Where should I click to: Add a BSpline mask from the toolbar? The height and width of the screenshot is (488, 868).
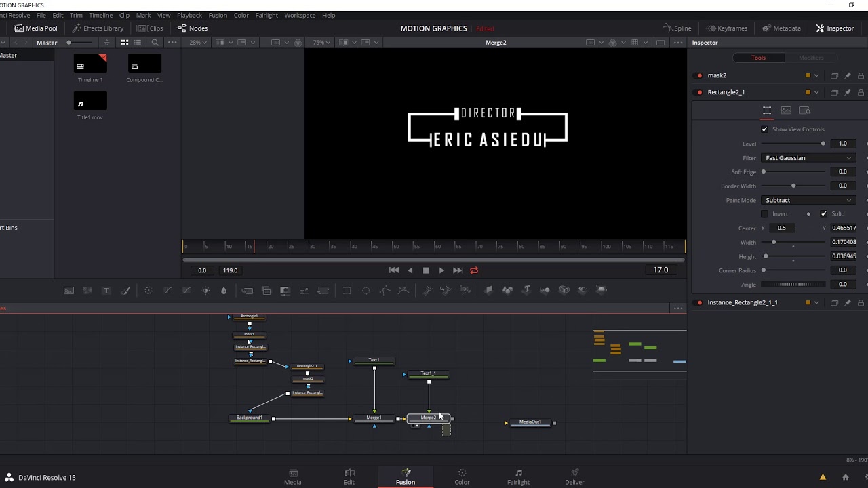tap(403, 290)
